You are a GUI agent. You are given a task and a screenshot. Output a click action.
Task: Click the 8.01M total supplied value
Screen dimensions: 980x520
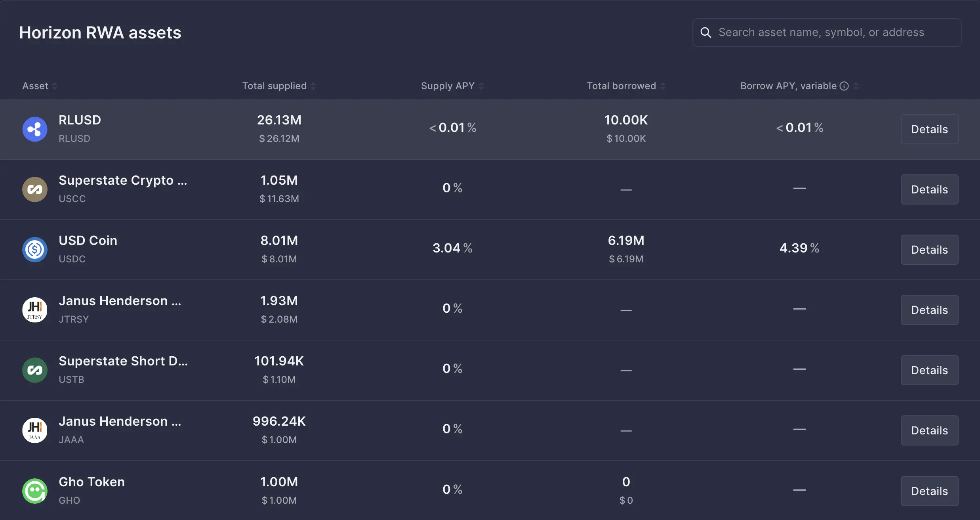[279, 241]
